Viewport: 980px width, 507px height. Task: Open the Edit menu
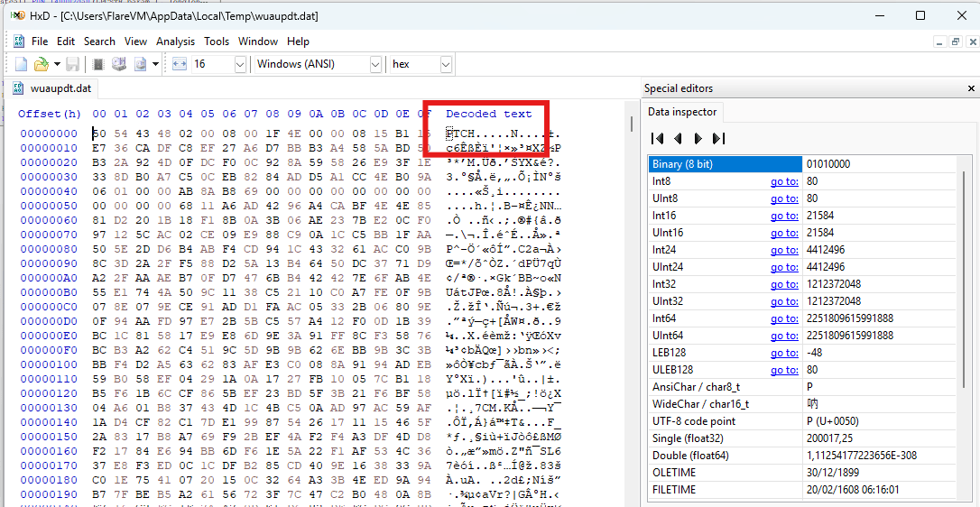pyautogui.click(x=66, y=41)
